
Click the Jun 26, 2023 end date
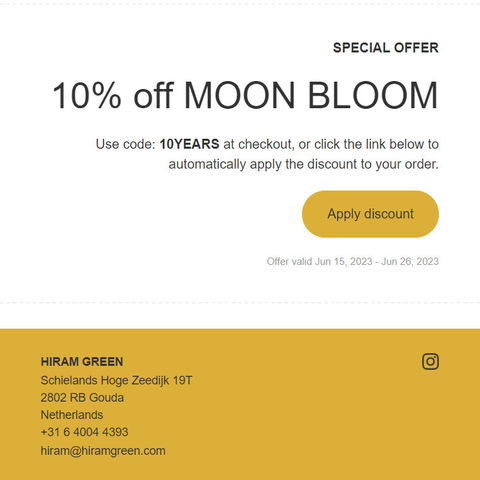pos(410,262)
